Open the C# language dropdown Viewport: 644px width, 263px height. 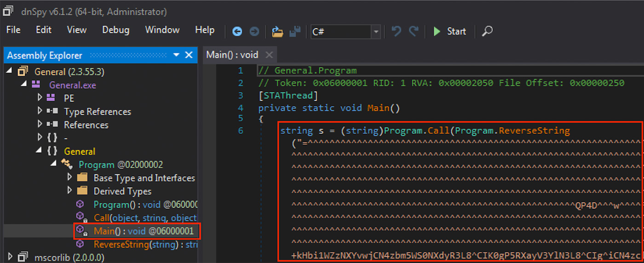pos(346,32)
